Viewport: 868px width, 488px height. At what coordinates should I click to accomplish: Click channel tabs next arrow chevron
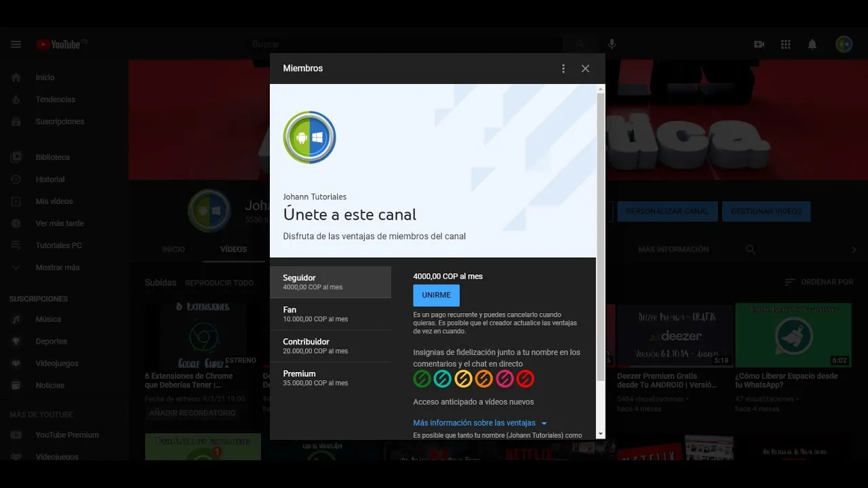tap(854, 249)
